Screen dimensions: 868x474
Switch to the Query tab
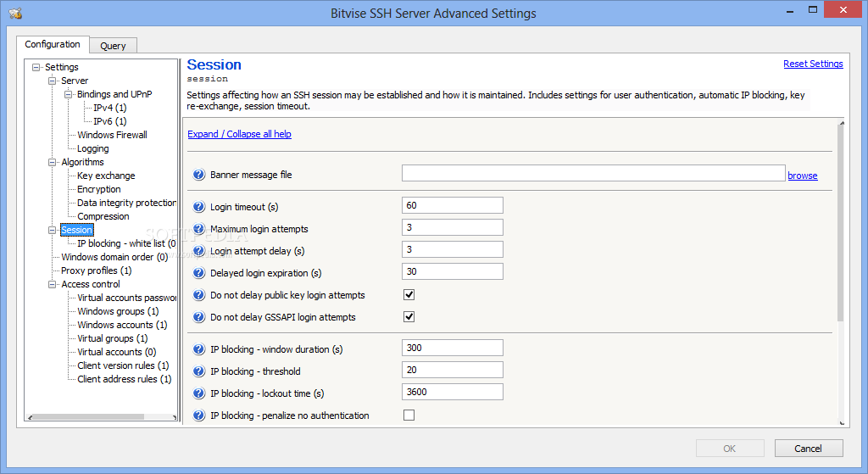113,46
